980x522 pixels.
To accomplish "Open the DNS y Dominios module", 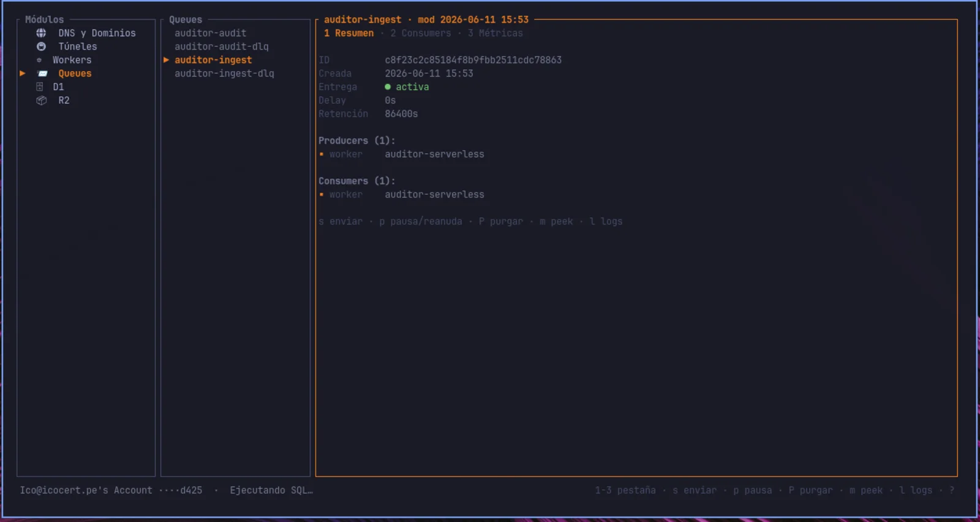I will (x=97, y=33).
